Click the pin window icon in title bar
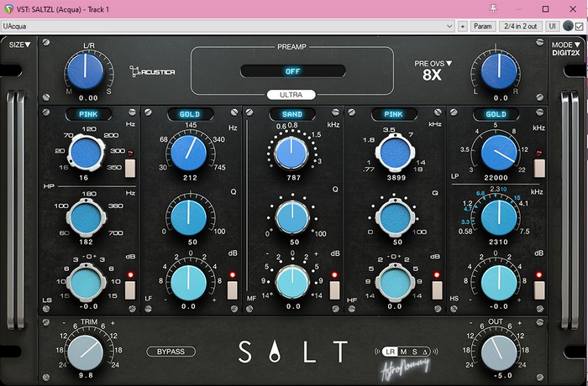Viewport: 588px width, 386px height. point(493,8)
